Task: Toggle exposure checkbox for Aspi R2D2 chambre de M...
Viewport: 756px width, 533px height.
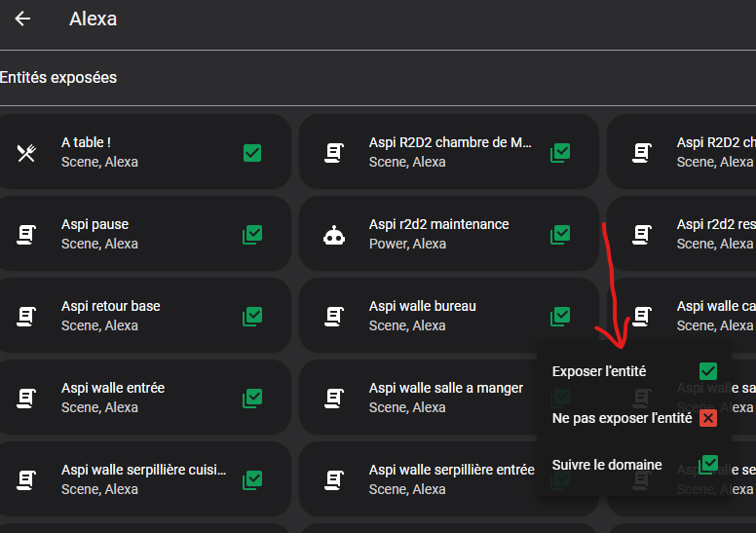Action: (x=560, y=153)
